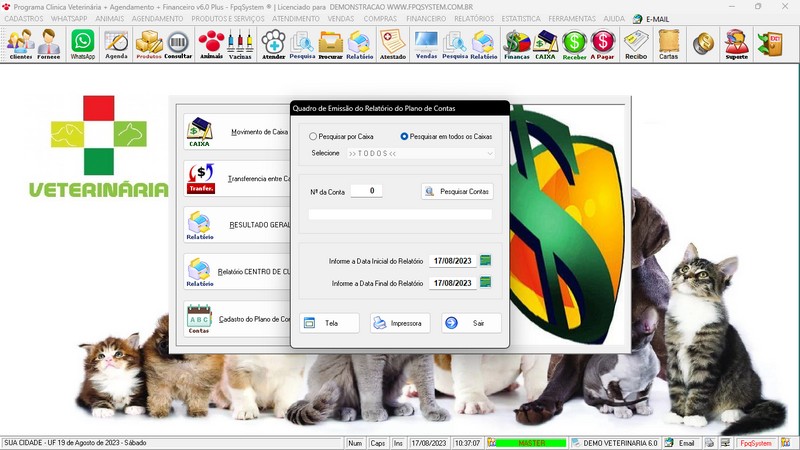Click the Impressora button
This screenshot has height=450, width=800.
pyautogui.click(x=400, y=323)
